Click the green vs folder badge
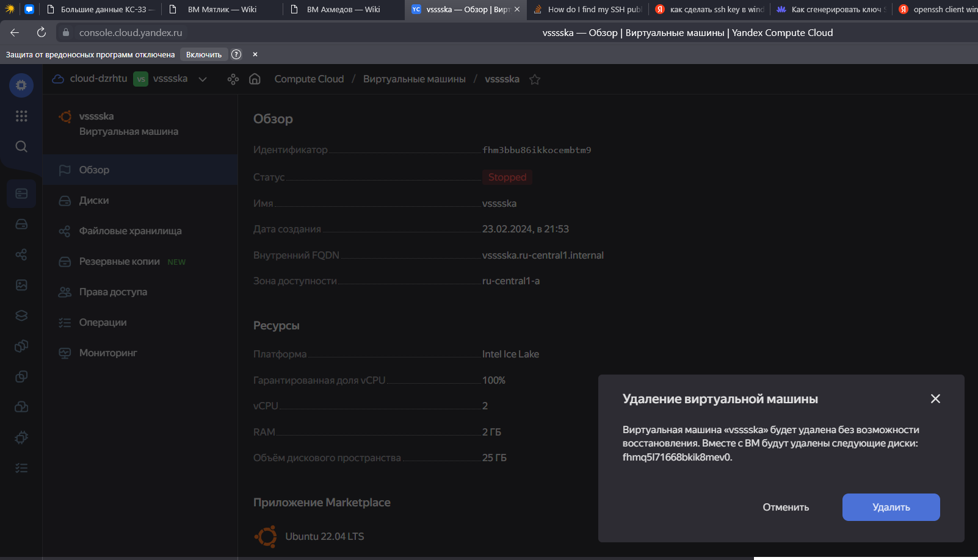Viewport: 978px width, 560px height. coord(140,79)
